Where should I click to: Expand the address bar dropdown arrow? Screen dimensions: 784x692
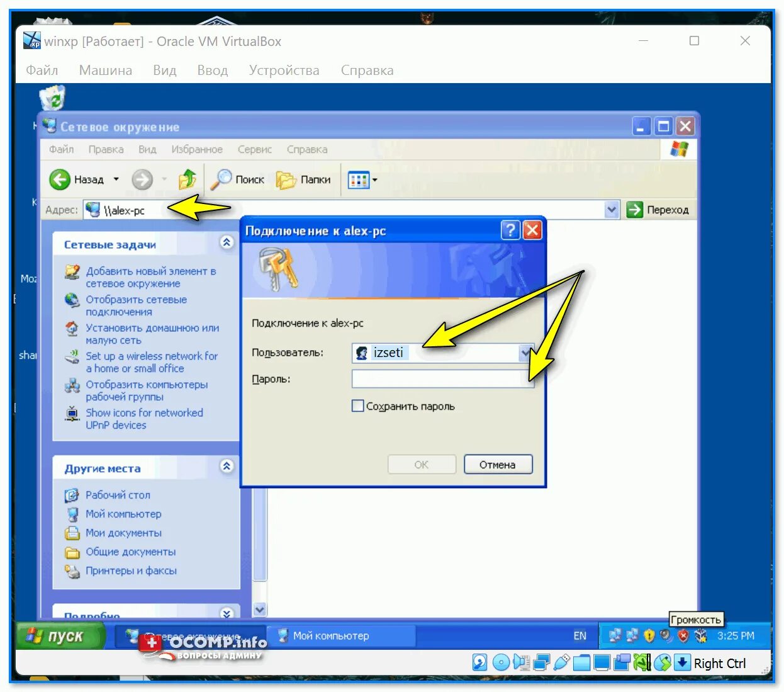(612, 210)
